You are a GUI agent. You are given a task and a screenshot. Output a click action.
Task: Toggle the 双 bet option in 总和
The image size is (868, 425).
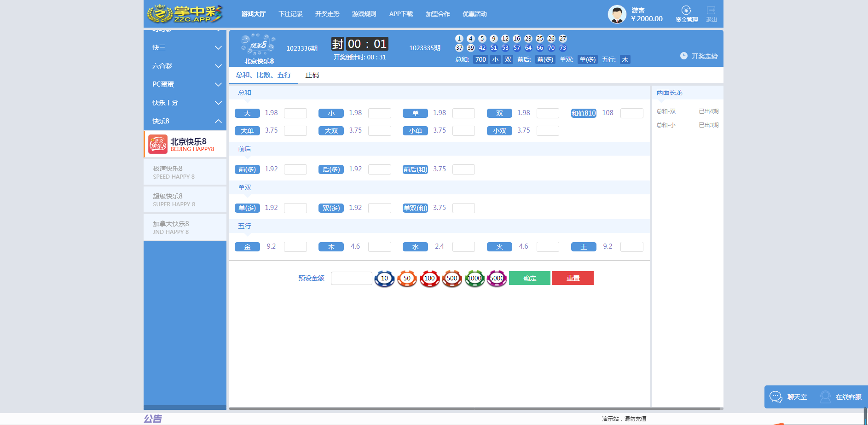coord(499,113)
